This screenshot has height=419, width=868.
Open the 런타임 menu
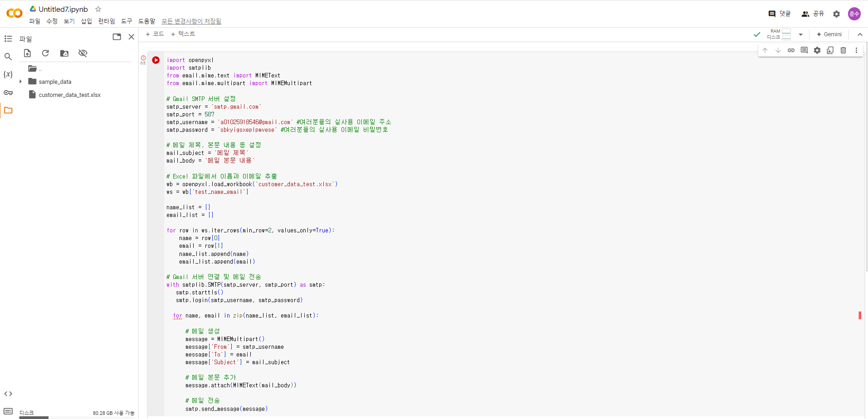pos(107,21)
